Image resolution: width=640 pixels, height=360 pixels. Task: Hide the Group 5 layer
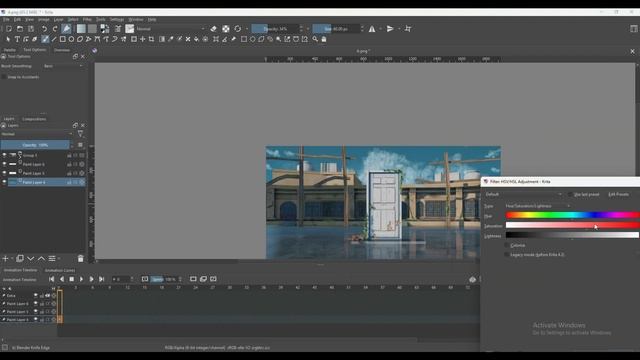(4, 155)
